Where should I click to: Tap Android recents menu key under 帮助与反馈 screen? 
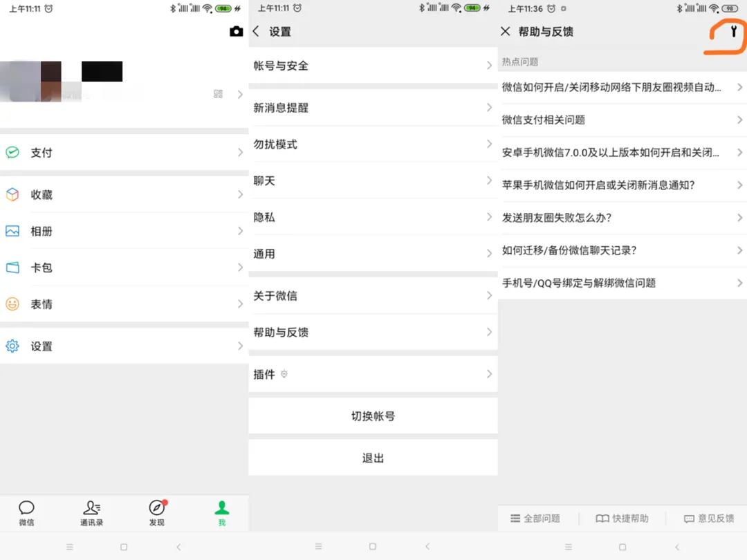click(569, 547)
